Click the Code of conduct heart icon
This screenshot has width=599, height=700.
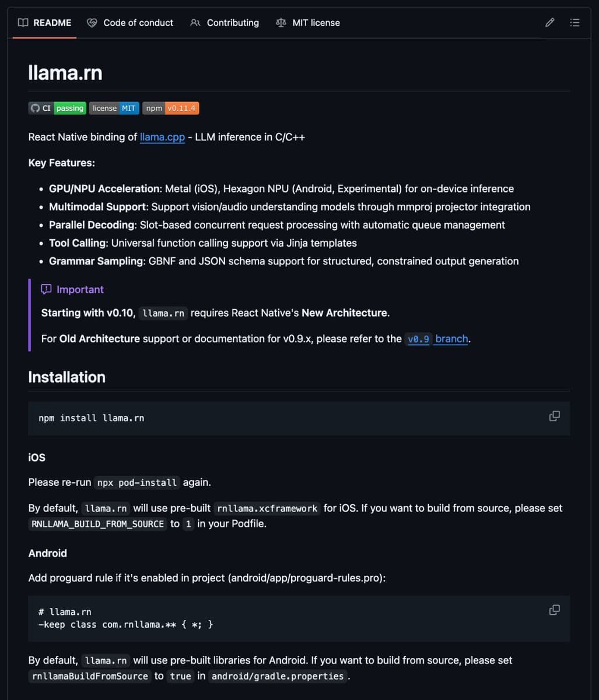tap(92, 23)
